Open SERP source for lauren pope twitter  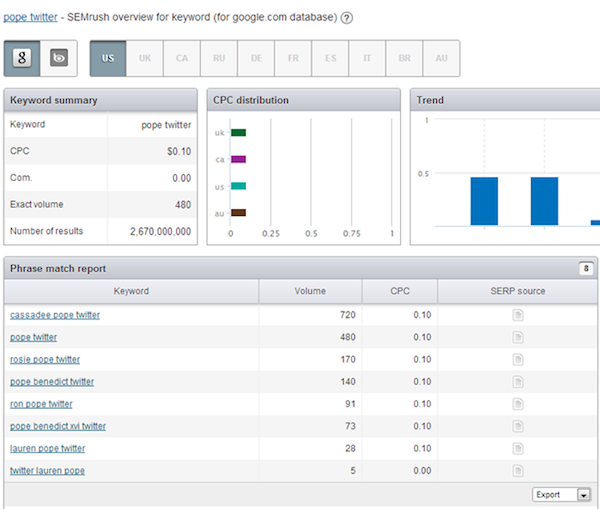pyautogui.click(x=518, y=448)
